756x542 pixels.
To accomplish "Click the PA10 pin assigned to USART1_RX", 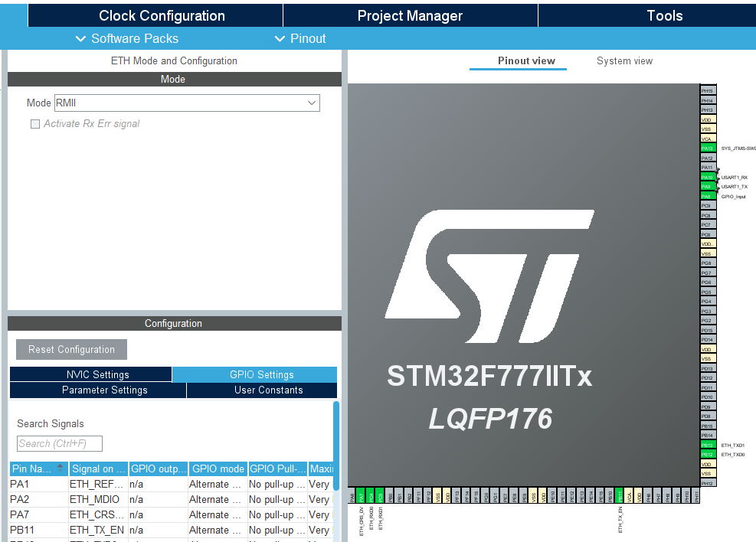I will pos(708,178).
